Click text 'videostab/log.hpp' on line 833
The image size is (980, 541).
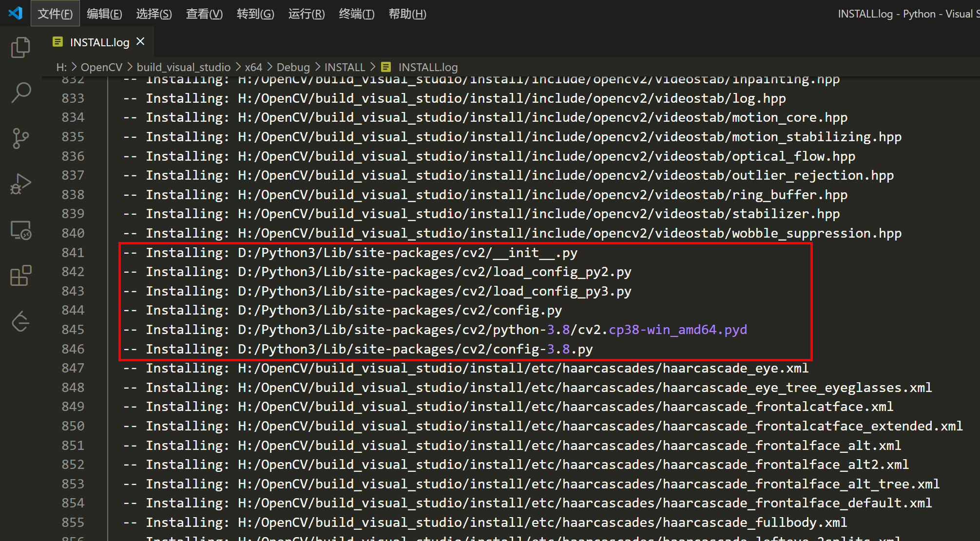tap(720, 98)
